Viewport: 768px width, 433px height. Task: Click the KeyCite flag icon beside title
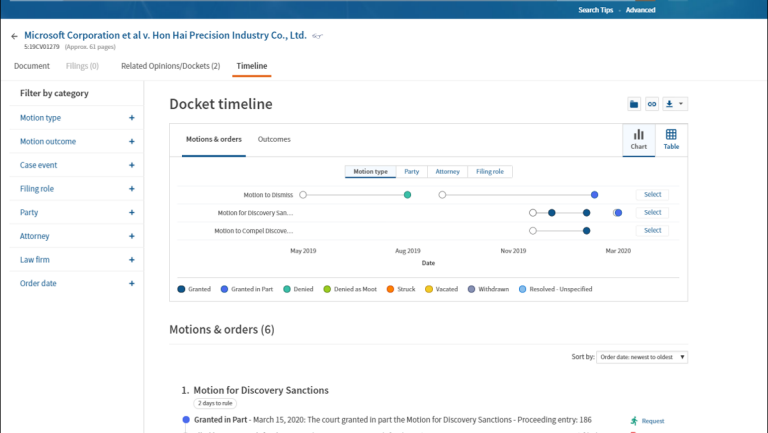pyautogui.click(x=318, y=36)
